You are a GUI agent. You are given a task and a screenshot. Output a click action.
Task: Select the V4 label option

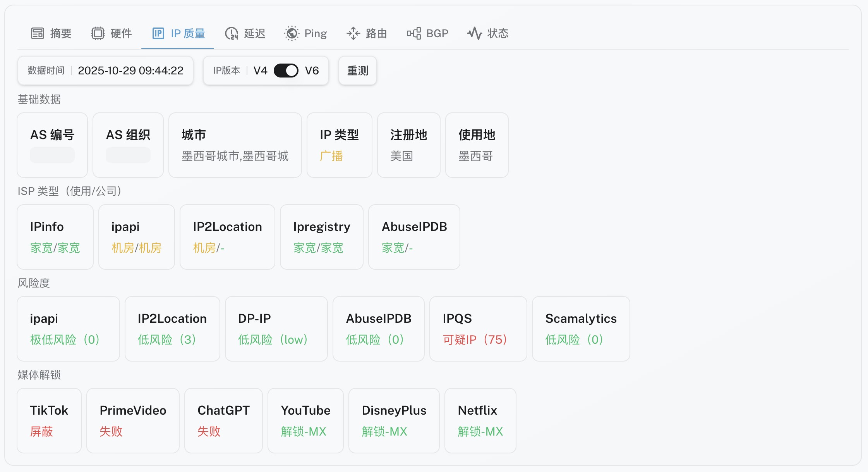260,71
